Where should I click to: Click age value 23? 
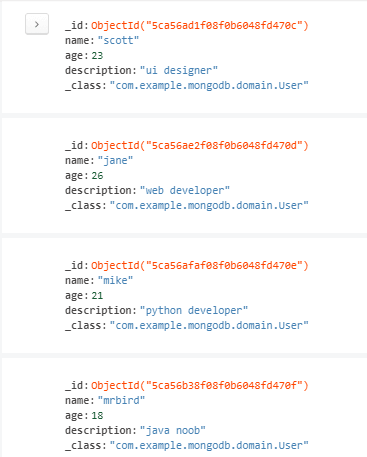pyautogui.click(x=97, y=55)
